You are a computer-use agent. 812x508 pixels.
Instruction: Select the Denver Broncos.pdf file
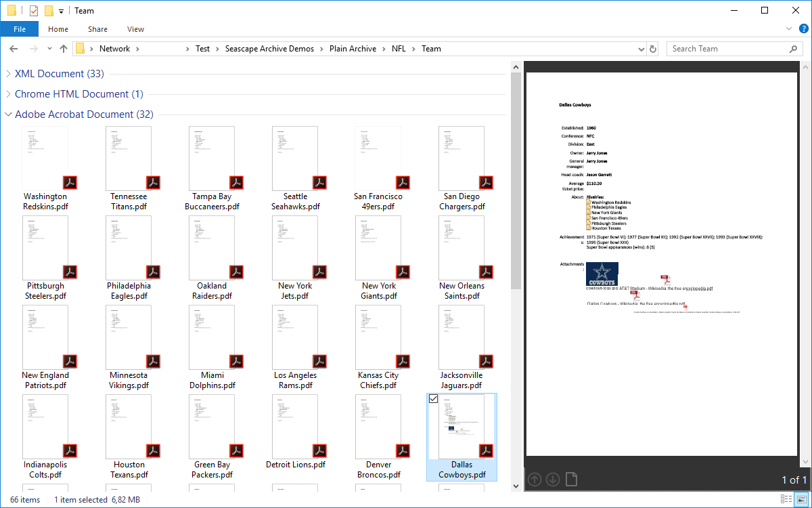(x=378, y=436)
